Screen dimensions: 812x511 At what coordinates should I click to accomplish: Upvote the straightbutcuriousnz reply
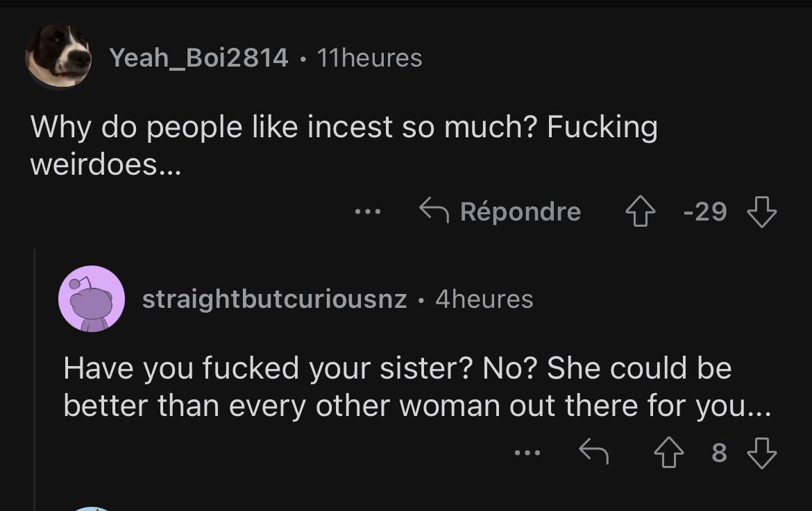tap(670, 453)
